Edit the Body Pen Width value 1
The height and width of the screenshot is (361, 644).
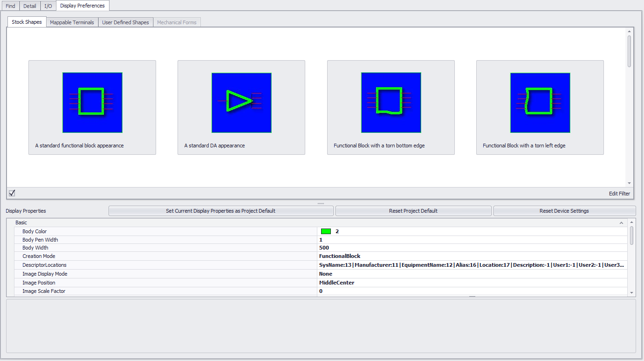(472, 240)
